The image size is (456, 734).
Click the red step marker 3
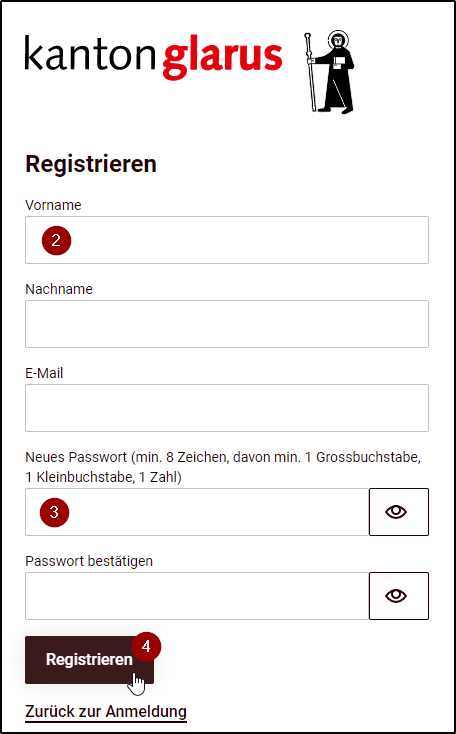pyautogui.click(x=54, y=512)
